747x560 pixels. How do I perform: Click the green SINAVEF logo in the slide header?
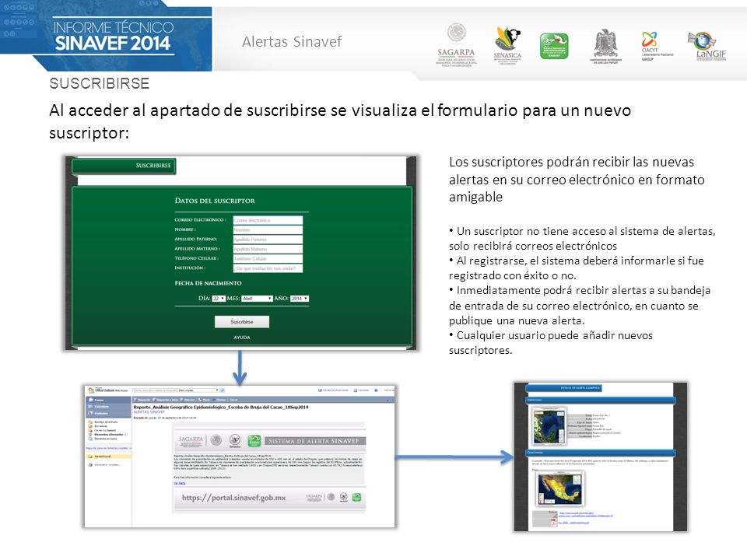tap(553, 46)
